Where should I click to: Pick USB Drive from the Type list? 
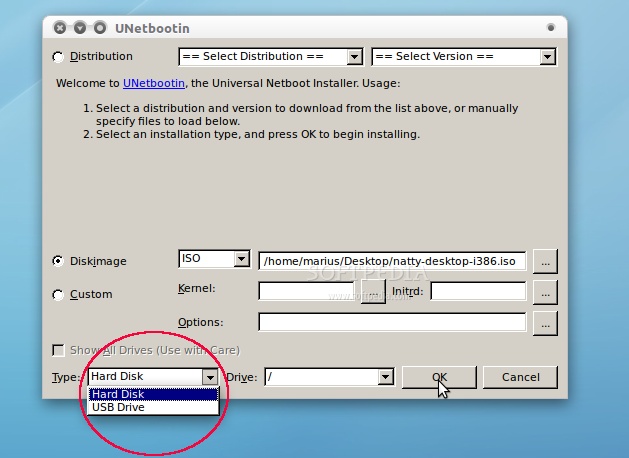click(x=153, y=407)
